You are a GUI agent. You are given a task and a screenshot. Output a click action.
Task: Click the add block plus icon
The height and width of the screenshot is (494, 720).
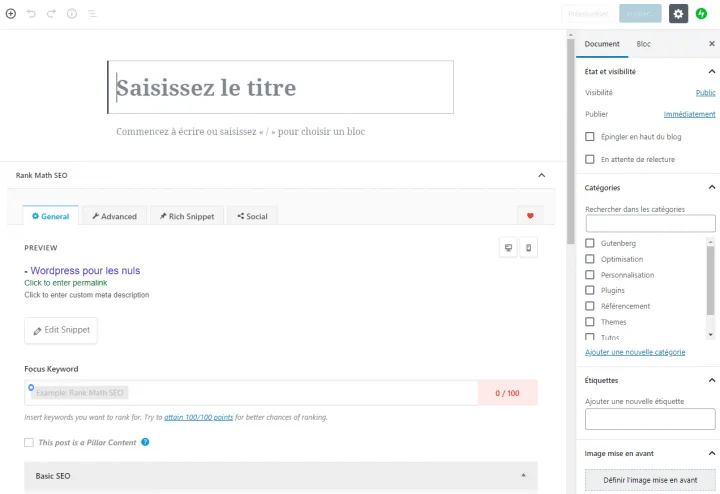(x=11, y=14)
